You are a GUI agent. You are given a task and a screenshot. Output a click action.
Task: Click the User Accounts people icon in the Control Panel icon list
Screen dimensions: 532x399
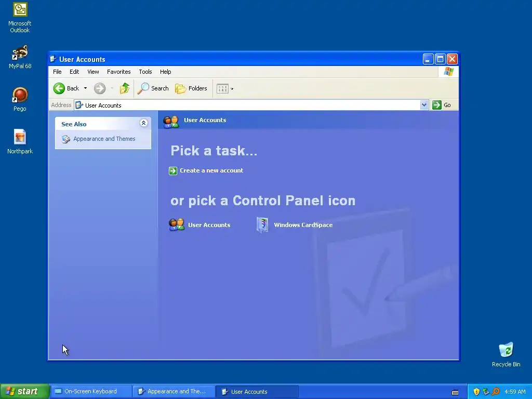pyautogui.click(x=177, y=224)
